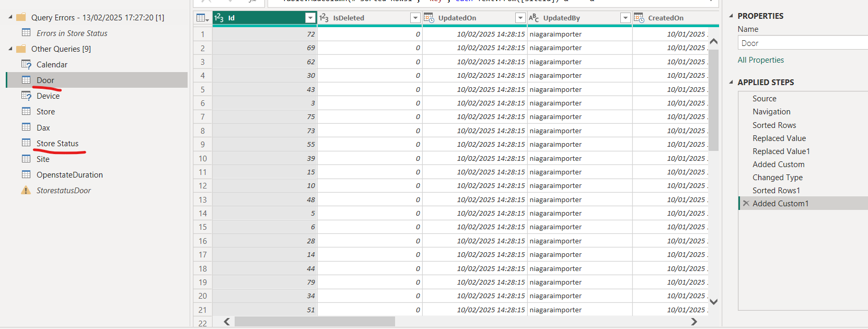Collapse the Query Errors folder group
868x329 pixels.
click(x=10, y=17)
